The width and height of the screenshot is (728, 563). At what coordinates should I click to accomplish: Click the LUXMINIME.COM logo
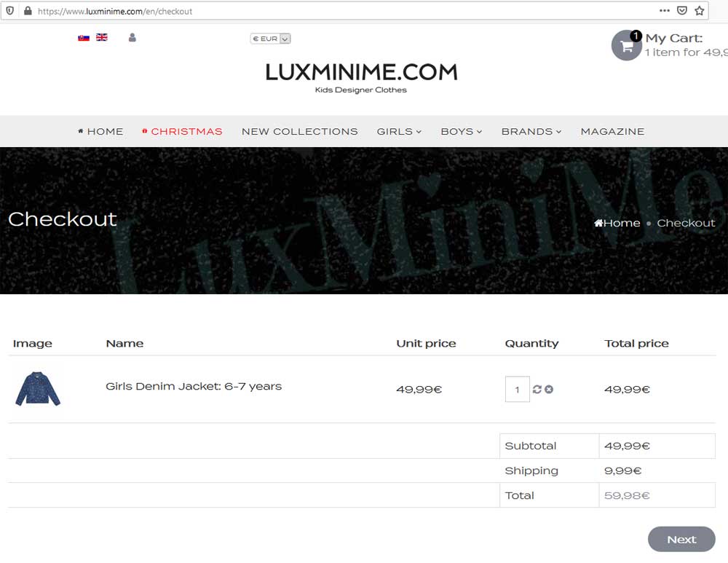point(361,72)
